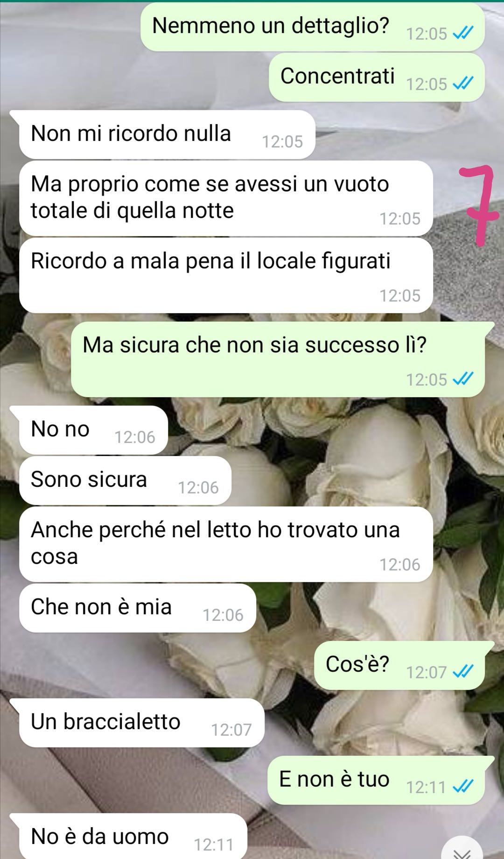Tap the 'E non è tuo' sent message
This screenshot has height=859, width=504.
376,780
